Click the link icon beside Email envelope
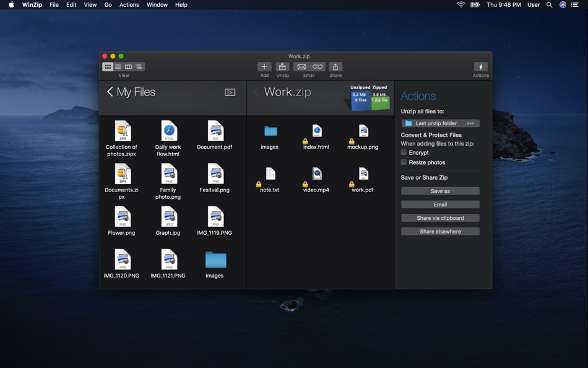The image size is (588, 368). [x=318, y=67]
